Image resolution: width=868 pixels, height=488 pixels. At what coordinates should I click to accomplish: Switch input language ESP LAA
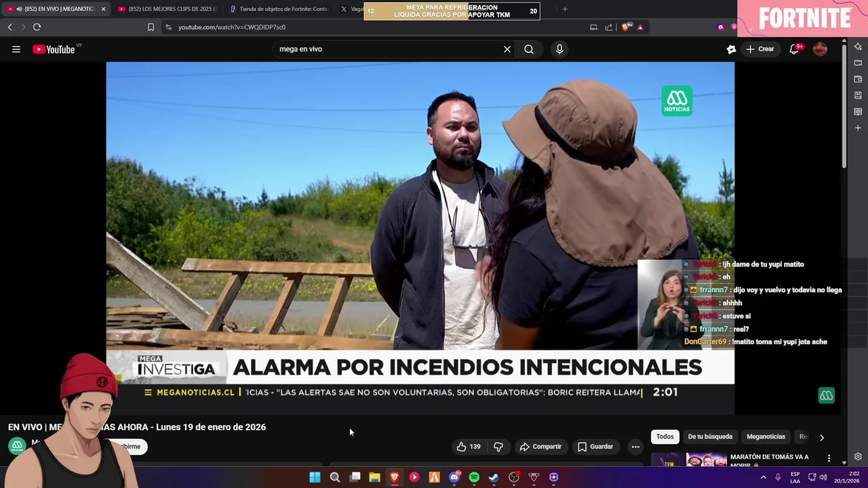coord(795,477)
